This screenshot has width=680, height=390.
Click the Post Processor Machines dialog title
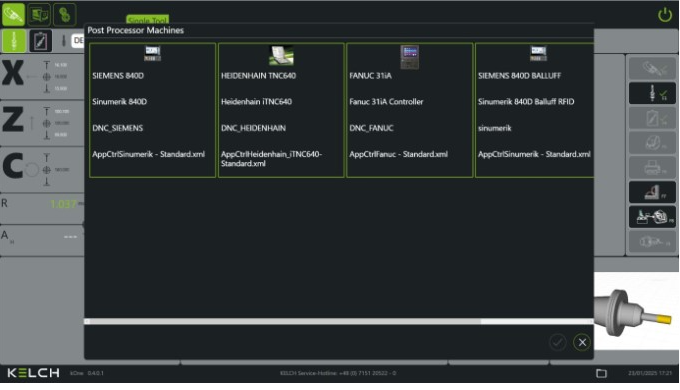point(135,30)
